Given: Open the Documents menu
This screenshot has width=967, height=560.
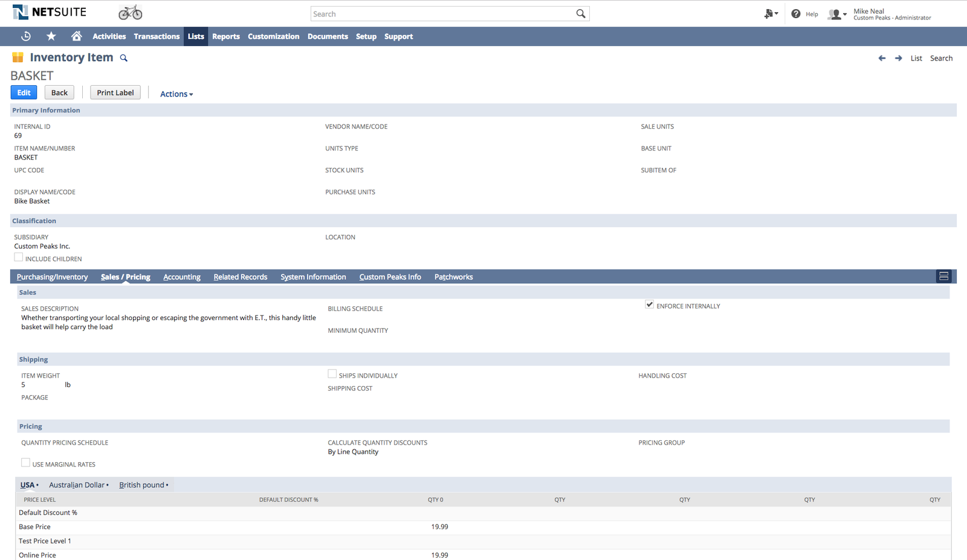Looking at the screenshot, I should [328, 36].
